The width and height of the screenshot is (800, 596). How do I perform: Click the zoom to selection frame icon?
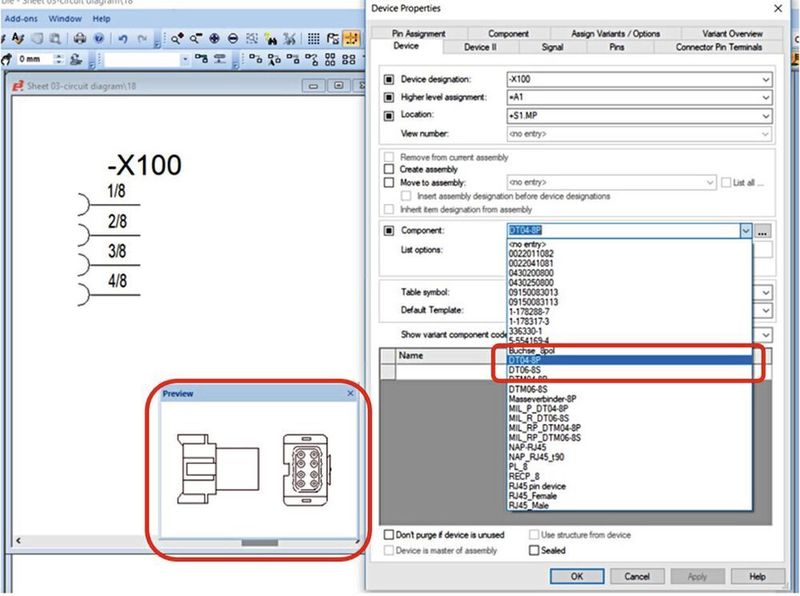(x=252, y=38)
